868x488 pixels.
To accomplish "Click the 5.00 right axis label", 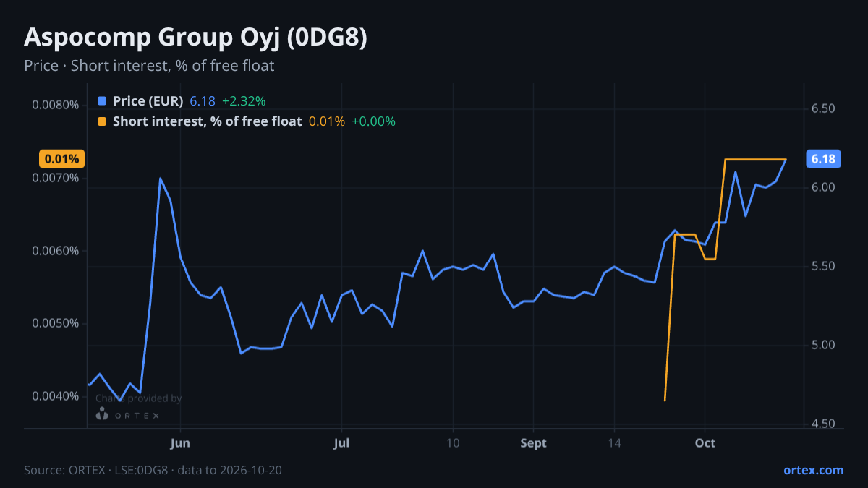I will click(824, 345).
